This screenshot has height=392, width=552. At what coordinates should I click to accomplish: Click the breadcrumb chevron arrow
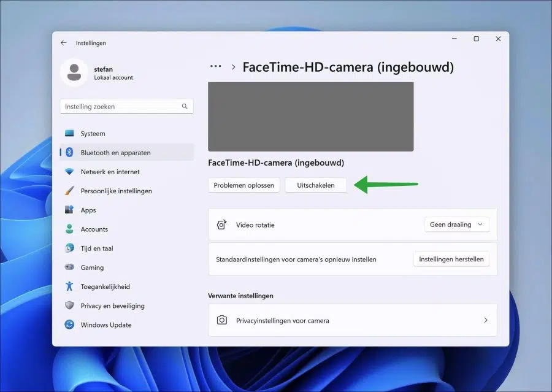click(234, 67)
